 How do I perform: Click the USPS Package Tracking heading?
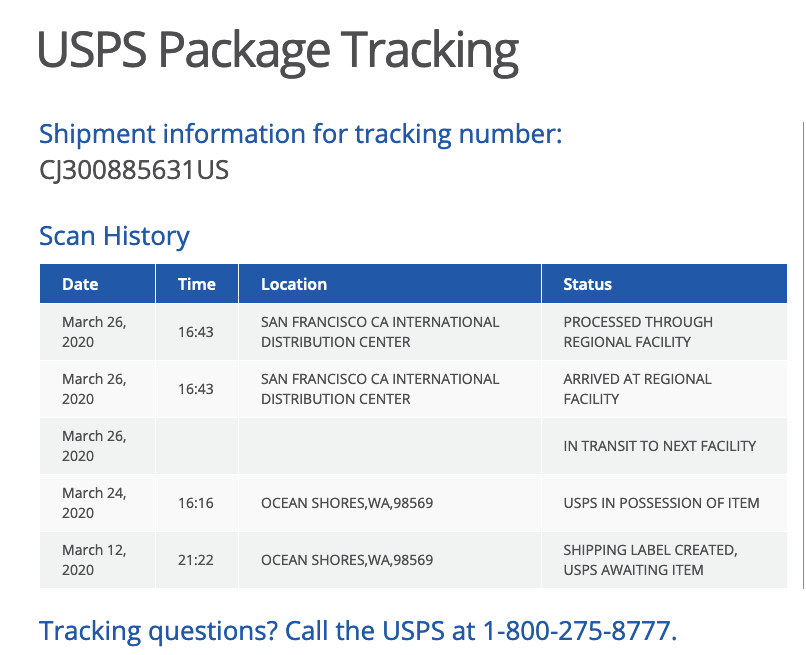(x=278, y=51)
